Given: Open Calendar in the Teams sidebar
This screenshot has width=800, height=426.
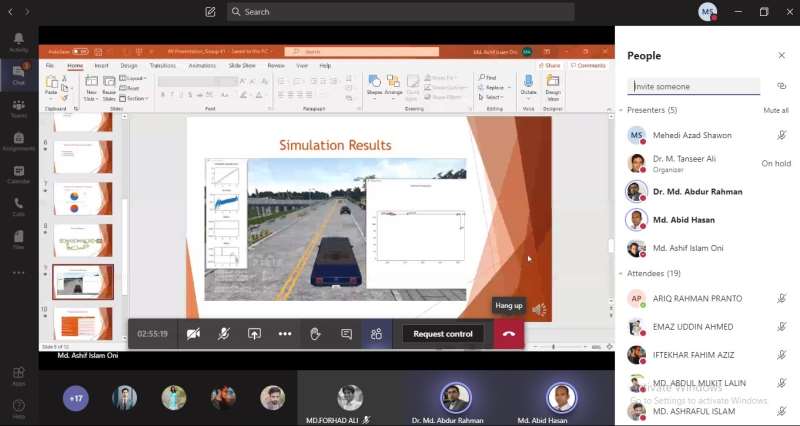Looking at the screenshot, I should (x=18, y=174).
